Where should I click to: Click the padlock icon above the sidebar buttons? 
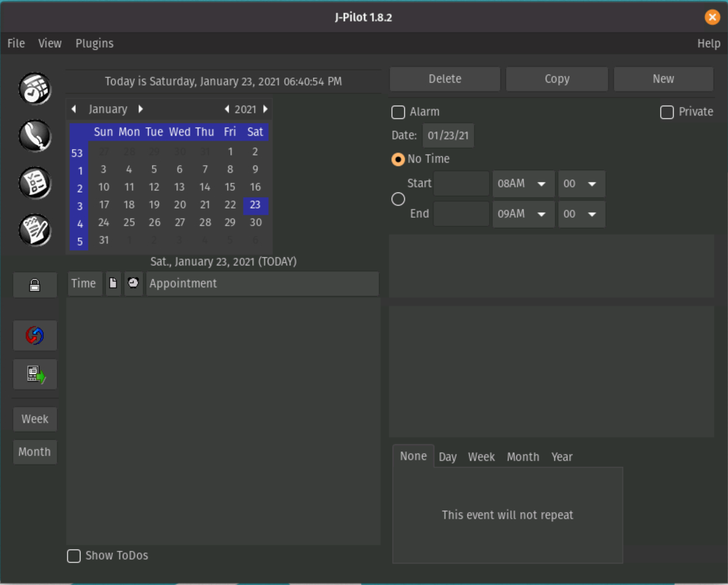(34, 285)
